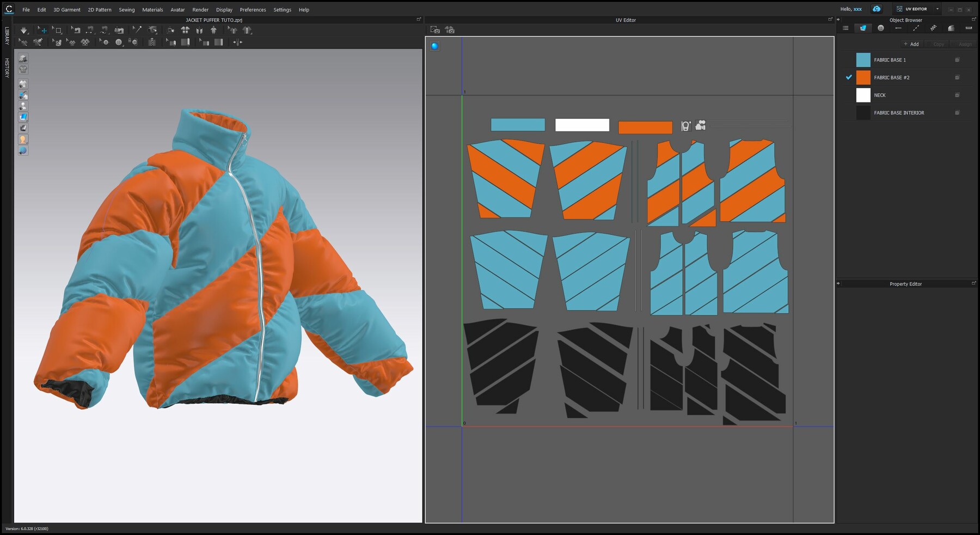
Task: Expand the list view options in Object Browser
Action: click(x=846, y=28)
